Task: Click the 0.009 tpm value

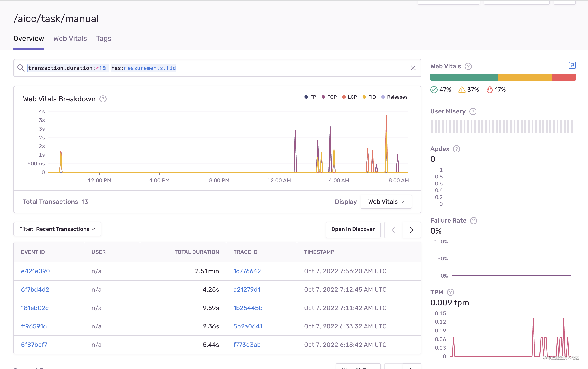Action: coord(450,303)
